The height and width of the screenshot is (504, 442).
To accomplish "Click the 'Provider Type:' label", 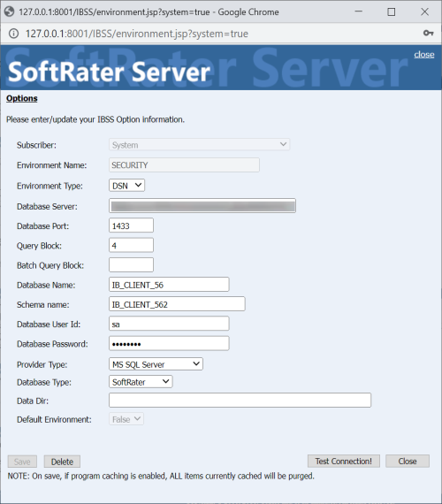I will tap(42, 365).
